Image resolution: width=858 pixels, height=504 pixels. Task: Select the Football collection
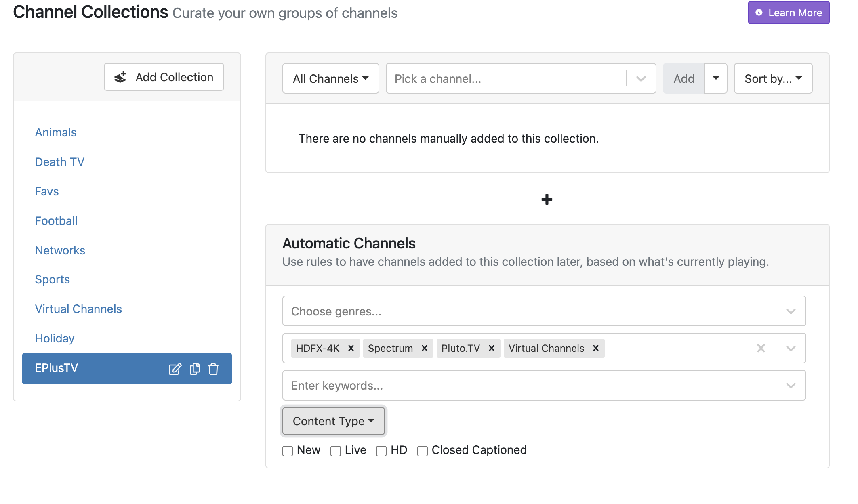point(56,221)
